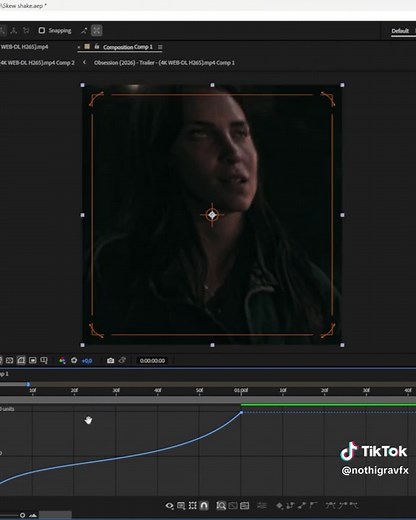Open the Show Channel color menu

(x=62, y=360)
